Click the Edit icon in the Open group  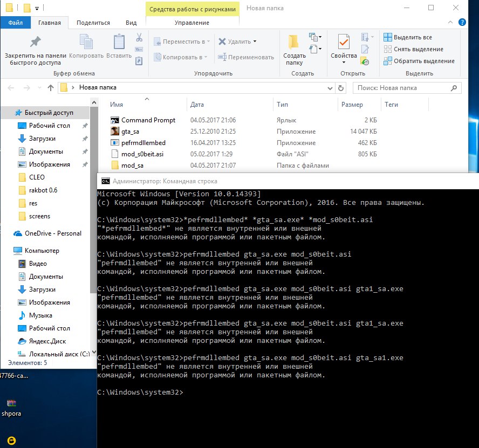click(x=365, y=49)
